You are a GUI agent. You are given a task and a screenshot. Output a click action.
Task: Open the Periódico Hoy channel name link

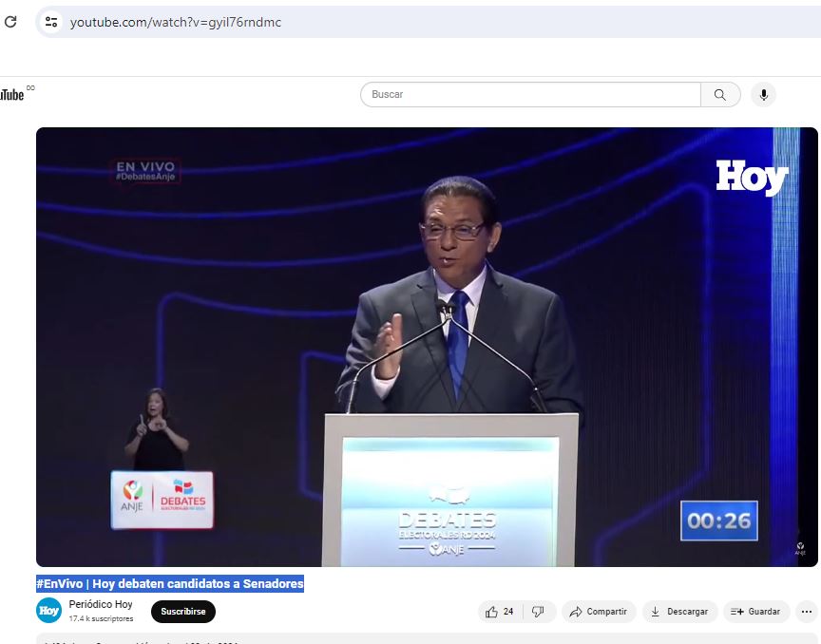[x=101, y=604]
